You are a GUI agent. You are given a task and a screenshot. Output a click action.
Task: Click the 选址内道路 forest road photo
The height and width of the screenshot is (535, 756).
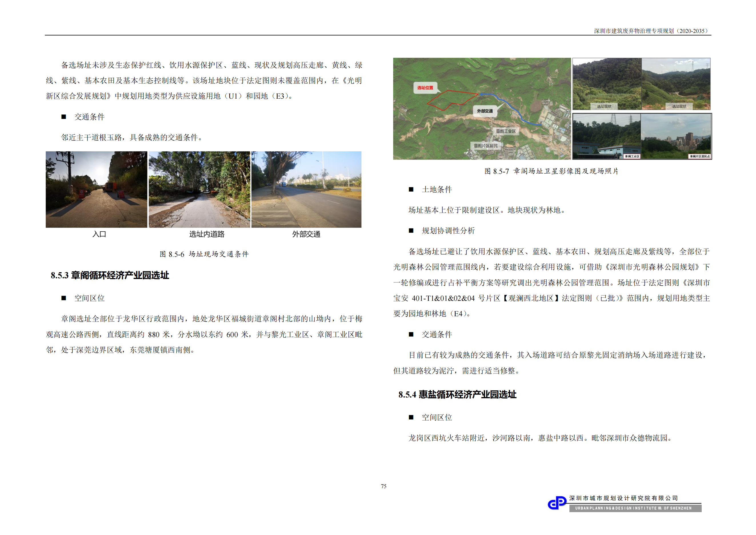(x=199, y=189)
